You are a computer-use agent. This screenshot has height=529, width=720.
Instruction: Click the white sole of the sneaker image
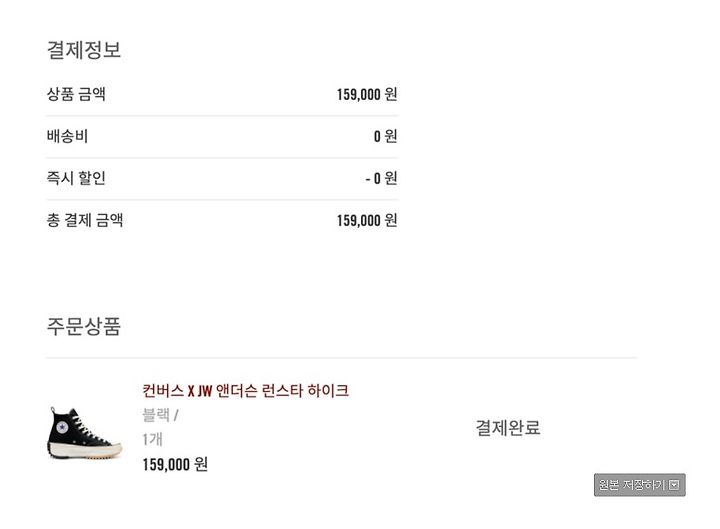(85, 451)
